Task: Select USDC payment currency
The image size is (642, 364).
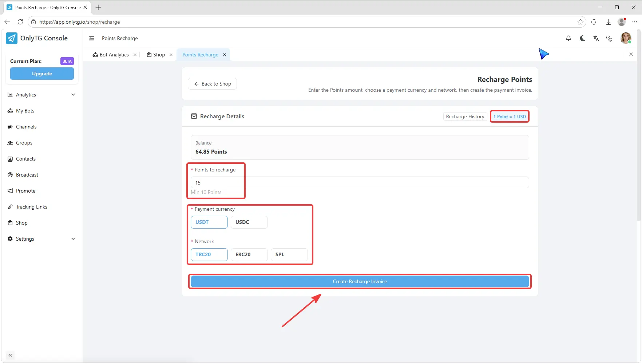Action: 249,222
